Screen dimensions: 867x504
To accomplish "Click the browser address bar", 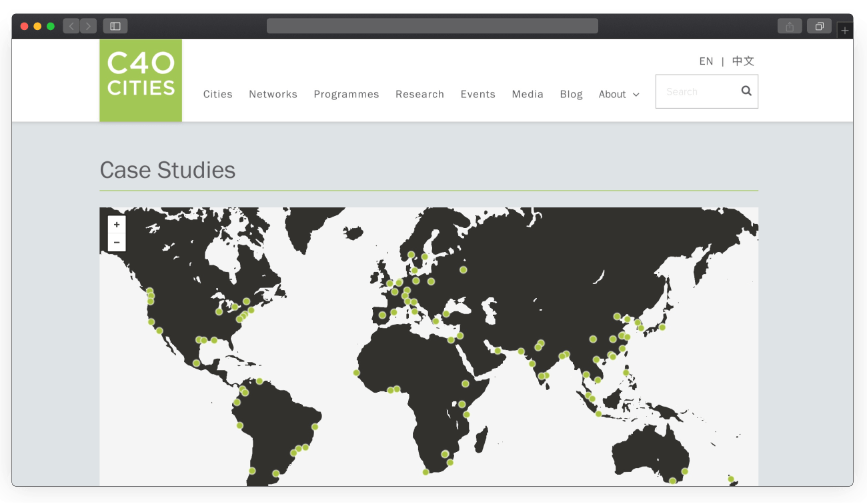I will (x=432, y=26).
